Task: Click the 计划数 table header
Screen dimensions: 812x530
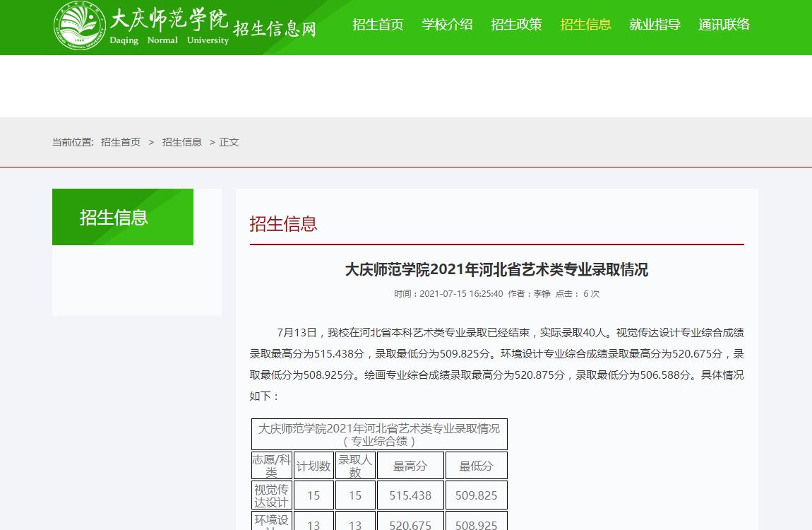Action: 314,466
